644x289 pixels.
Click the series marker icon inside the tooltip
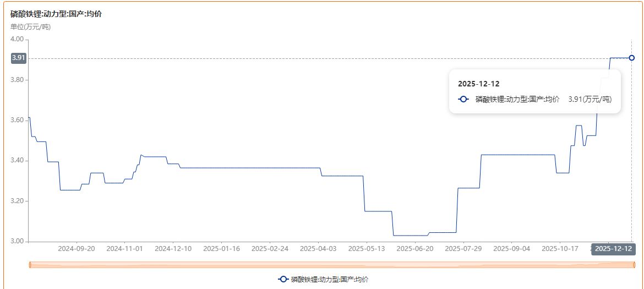(x=463, y=99)
